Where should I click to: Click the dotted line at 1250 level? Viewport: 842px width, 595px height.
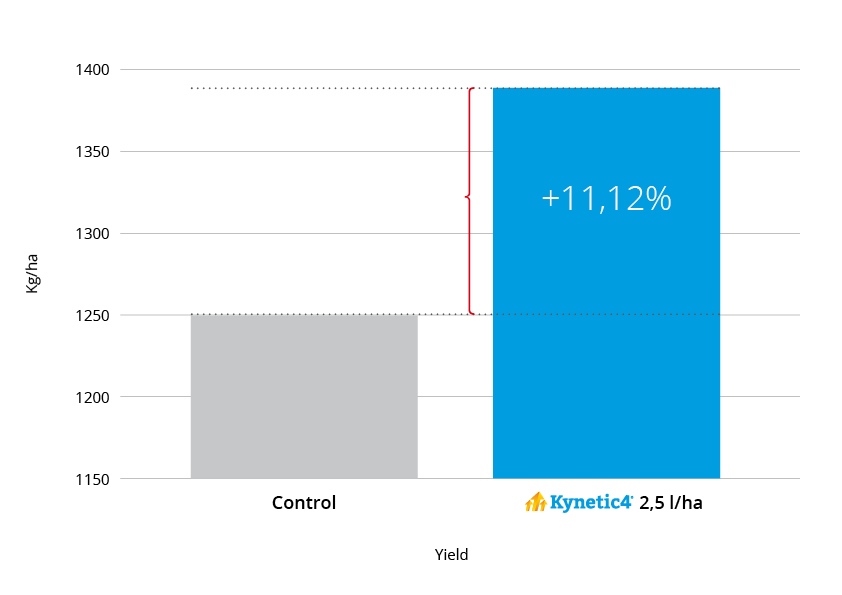[455, 314]
